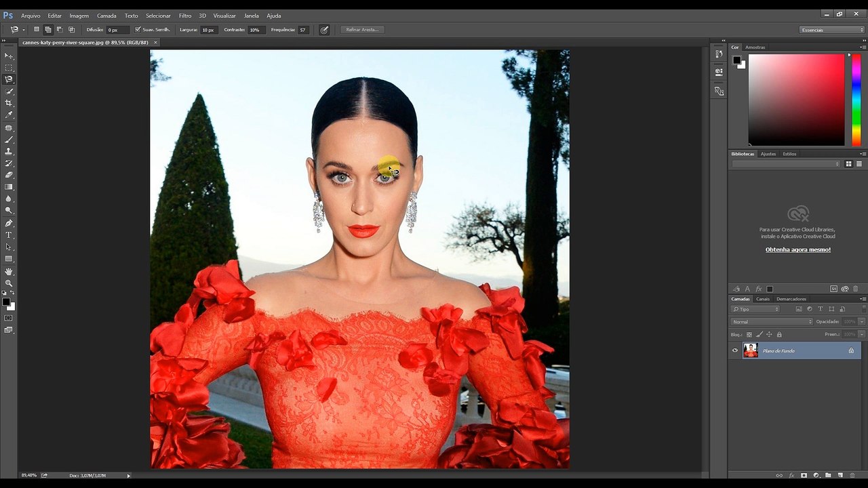
Task: Select the Rectangle shape tool
Action: tap(9, 259)
